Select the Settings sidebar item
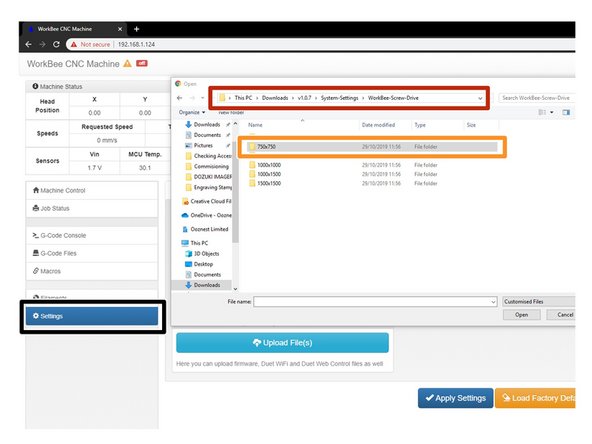This screenshot has height=444, width=592. click(92, 316)
